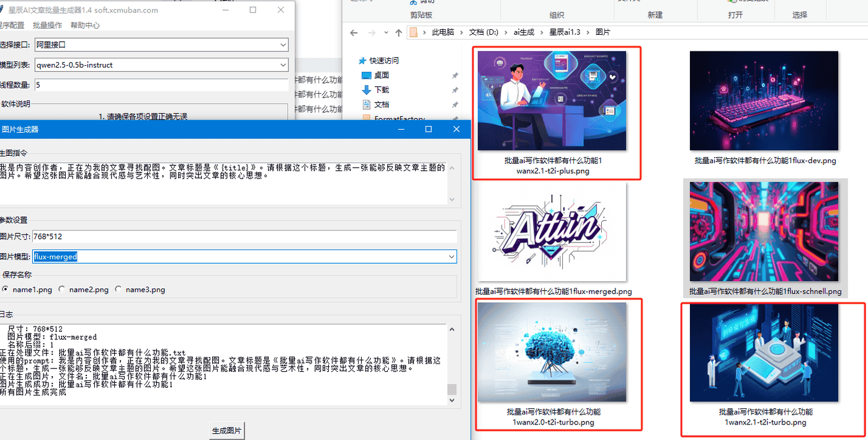Open the 批量操作 menu
868x440 pixels.
coord(47,25)
